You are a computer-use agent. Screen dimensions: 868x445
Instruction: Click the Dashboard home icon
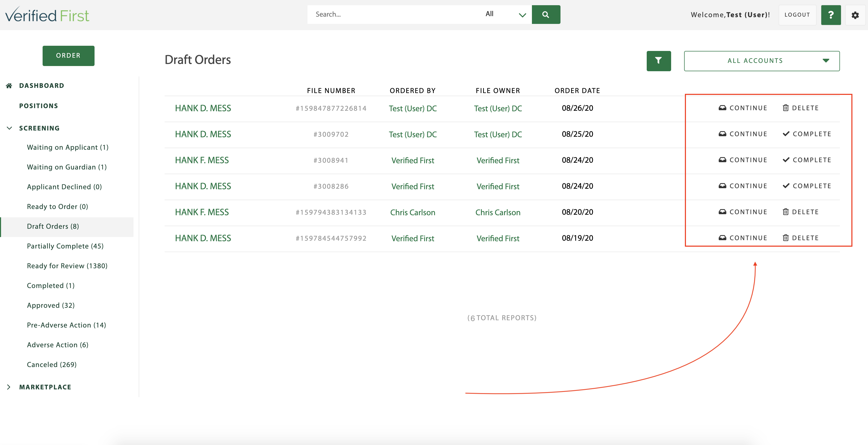pyautogui.click(x=9, y=86)
